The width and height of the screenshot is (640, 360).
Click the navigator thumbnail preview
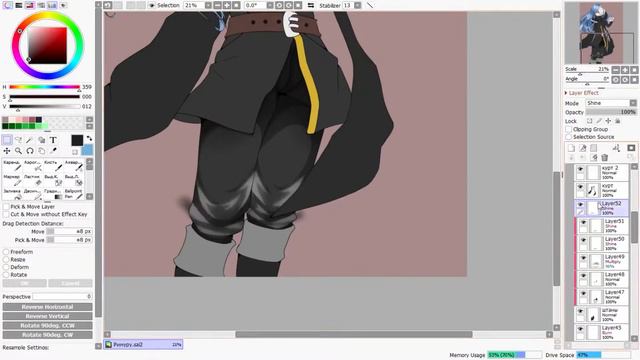[601, 33]
